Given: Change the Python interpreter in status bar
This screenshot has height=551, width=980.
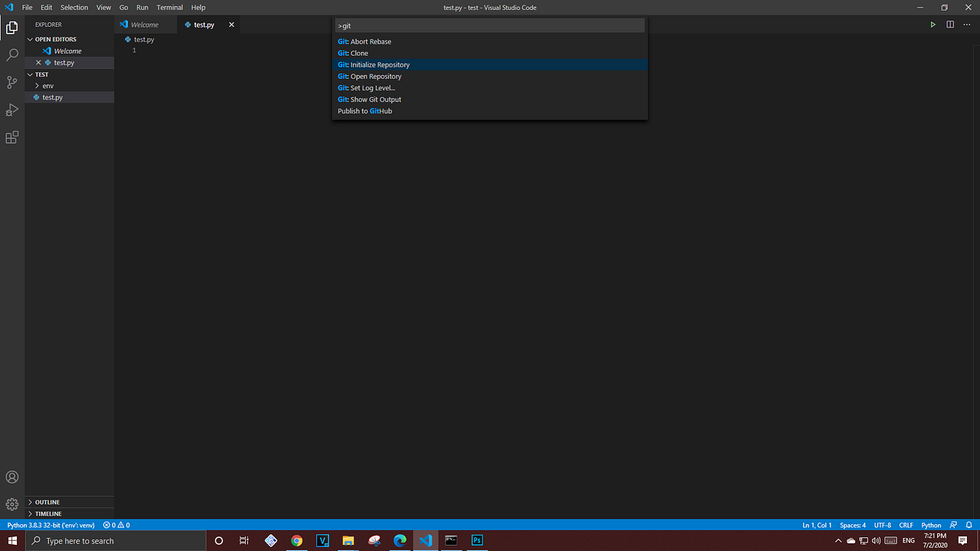Looking at the screenshot, I should tap(50, 525).
